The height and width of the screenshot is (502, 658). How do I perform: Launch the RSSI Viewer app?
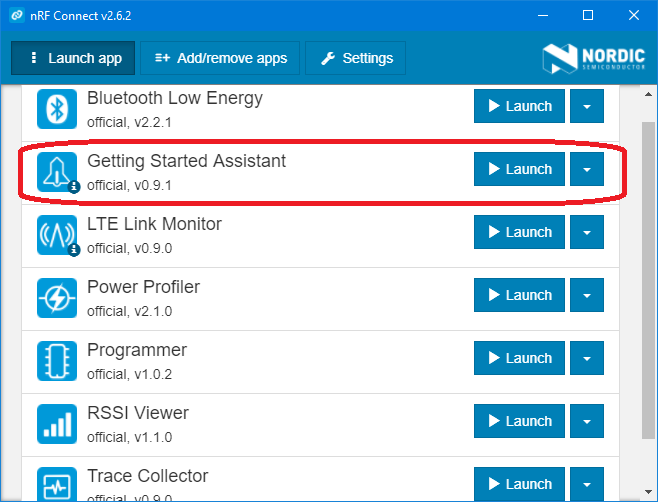(519, 422)
